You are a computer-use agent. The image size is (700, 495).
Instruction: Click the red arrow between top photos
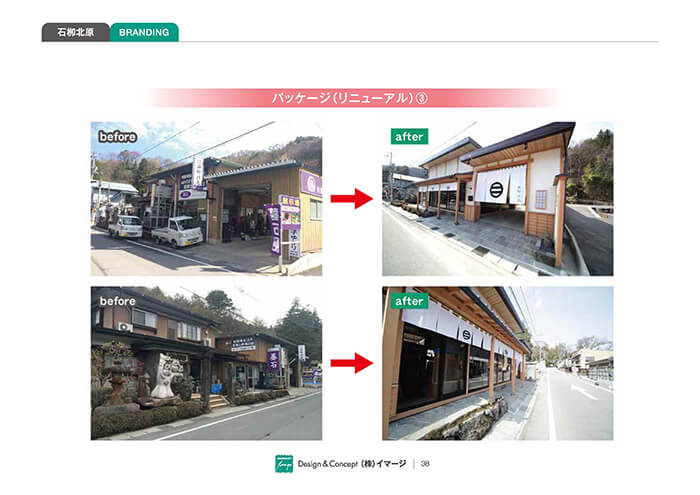pyautogui.click(x=351, y=199)
